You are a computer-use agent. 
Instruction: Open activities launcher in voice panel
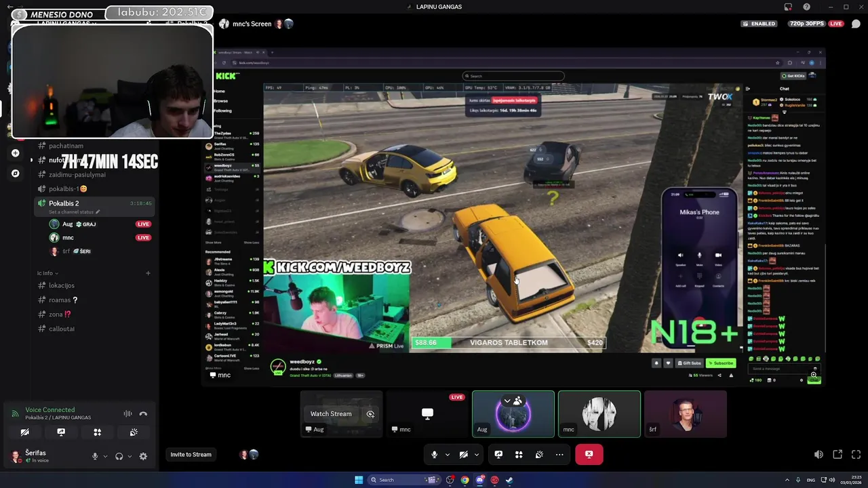click(98, 432)
